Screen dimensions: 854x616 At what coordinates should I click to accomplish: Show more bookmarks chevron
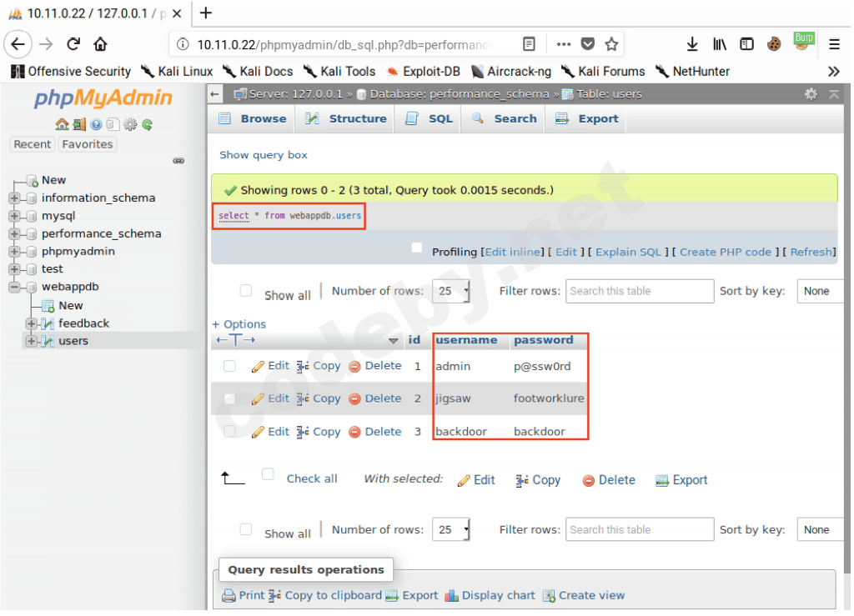point(834,72)
